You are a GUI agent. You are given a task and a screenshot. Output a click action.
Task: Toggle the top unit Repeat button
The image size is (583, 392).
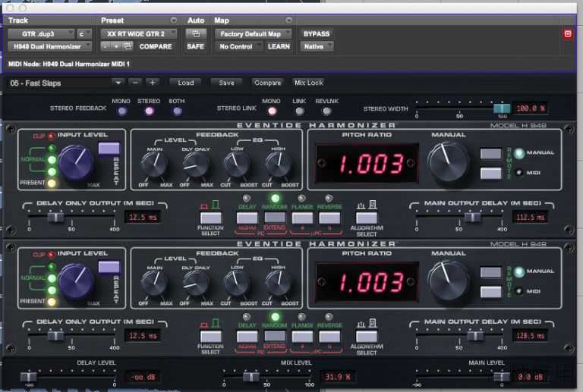coord(109,149)
